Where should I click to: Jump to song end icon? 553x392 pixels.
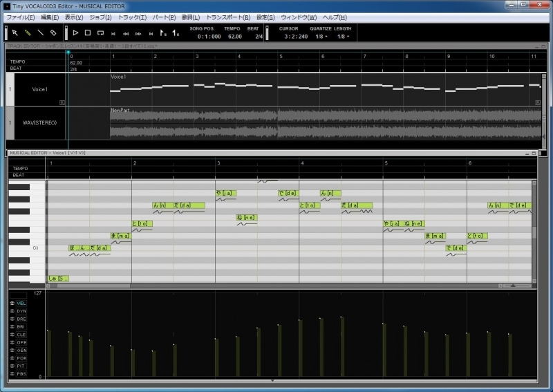click(151, 34)
